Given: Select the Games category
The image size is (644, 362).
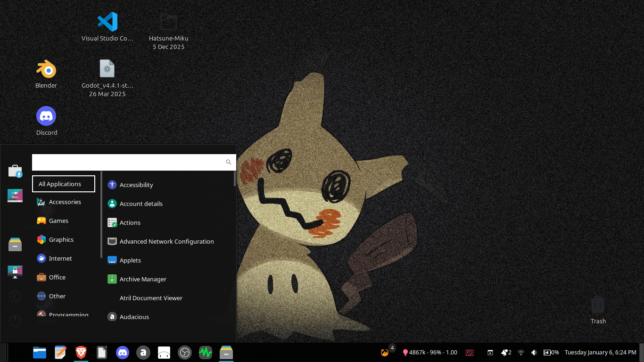Looking at the screenshot, I should [58, 221].
